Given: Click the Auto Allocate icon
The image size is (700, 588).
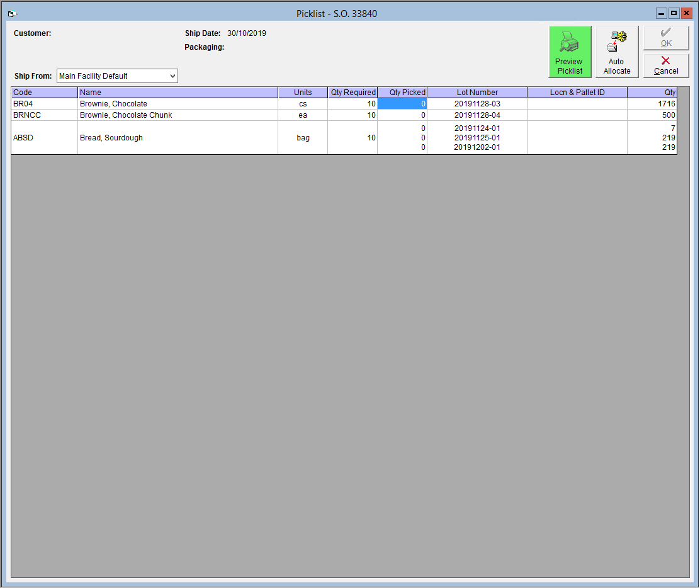Looking at the screenshot, I should [617, 41].
